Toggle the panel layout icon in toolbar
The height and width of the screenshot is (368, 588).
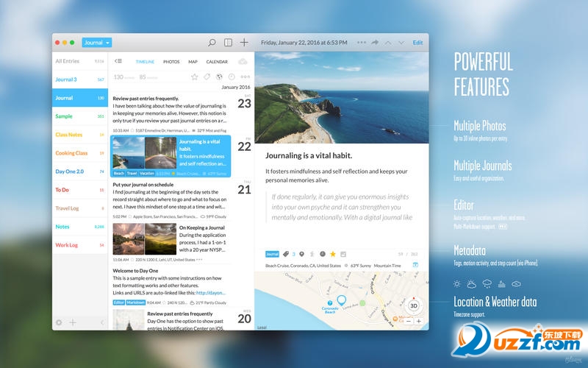click(x=228, y=43)
